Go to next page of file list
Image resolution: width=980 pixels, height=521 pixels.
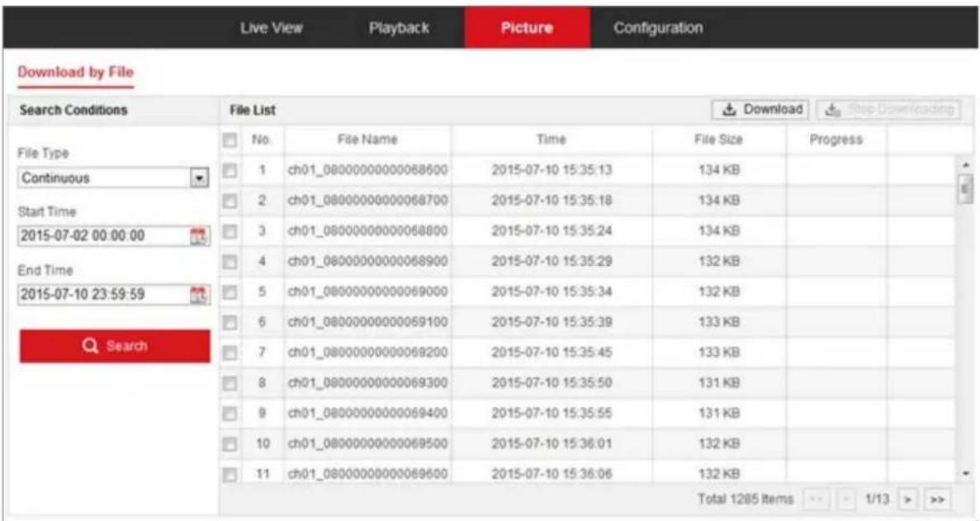click(907, 500)
